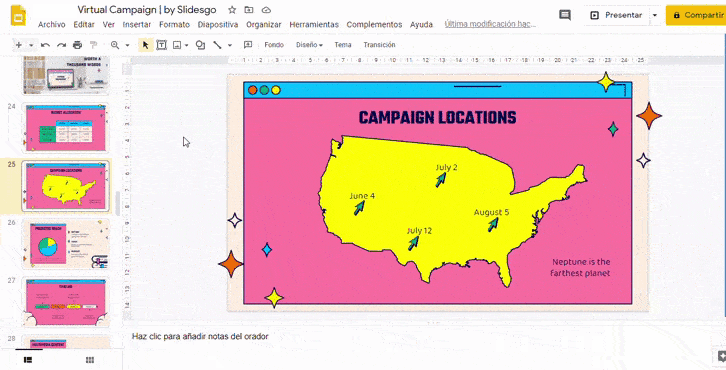Select slide 26 thumbnail
The image size is (726, 370).
pyautogui.click(x=66, y=244)
